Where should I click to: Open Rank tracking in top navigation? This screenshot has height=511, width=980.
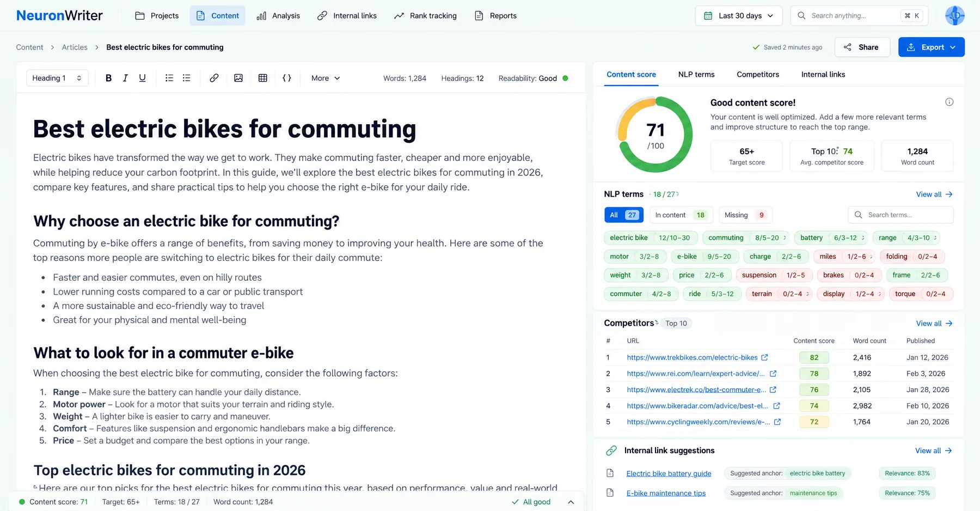pos(425,16)
